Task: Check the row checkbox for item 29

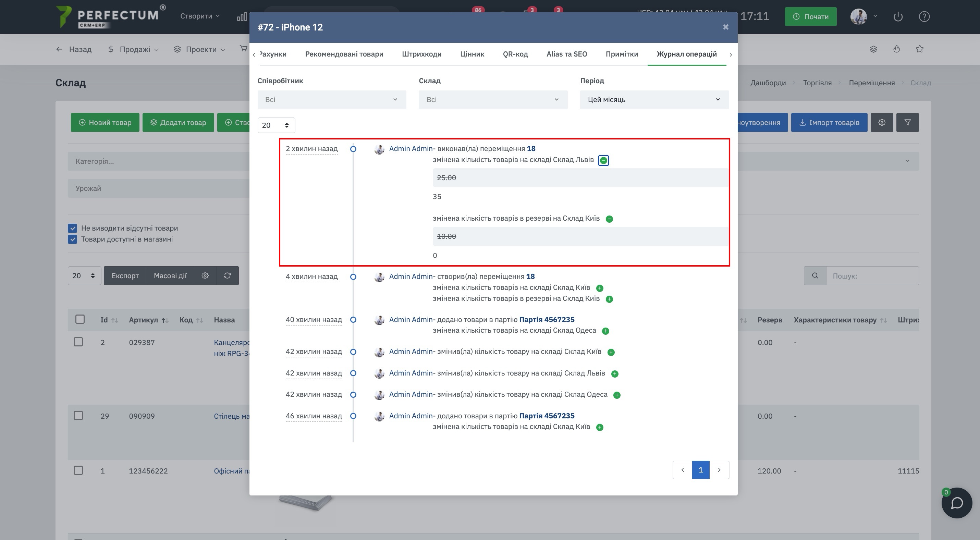Action: 78,416
